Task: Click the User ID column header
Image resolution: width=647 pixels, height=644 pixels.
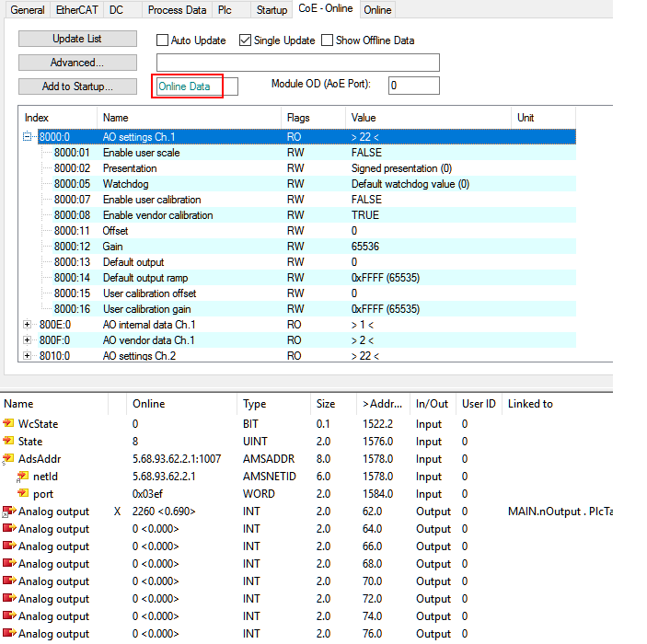Action: pos(479,404)
